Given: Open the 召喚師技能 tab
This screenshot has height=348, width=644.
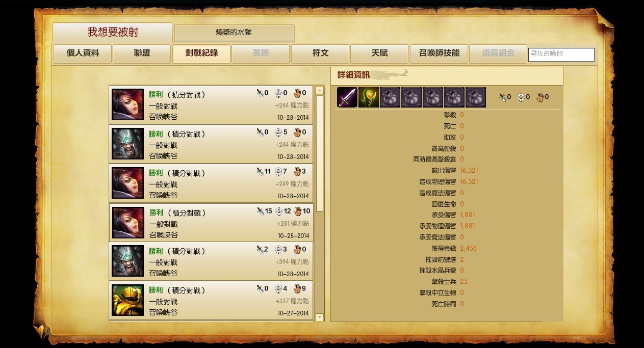Looking at the screenshot, I should click(x=439, y=53).
